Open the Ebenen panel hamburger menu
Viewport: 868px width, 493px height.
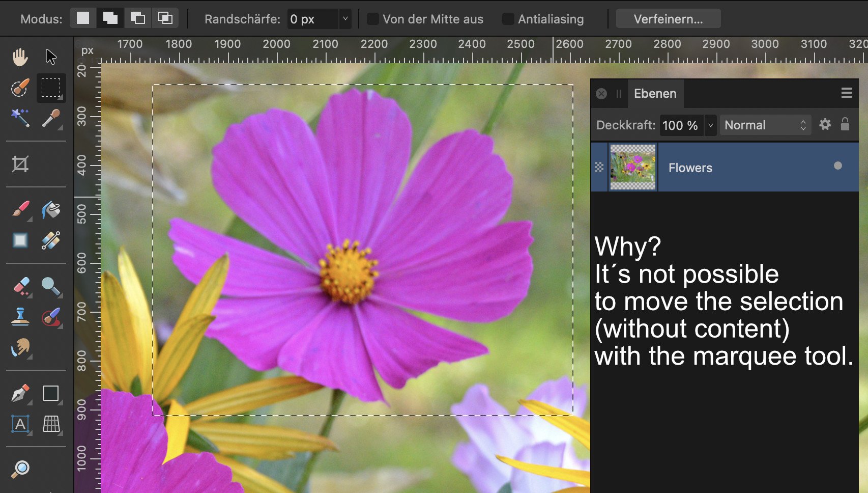pyautogui.click(x=846, y=93)
